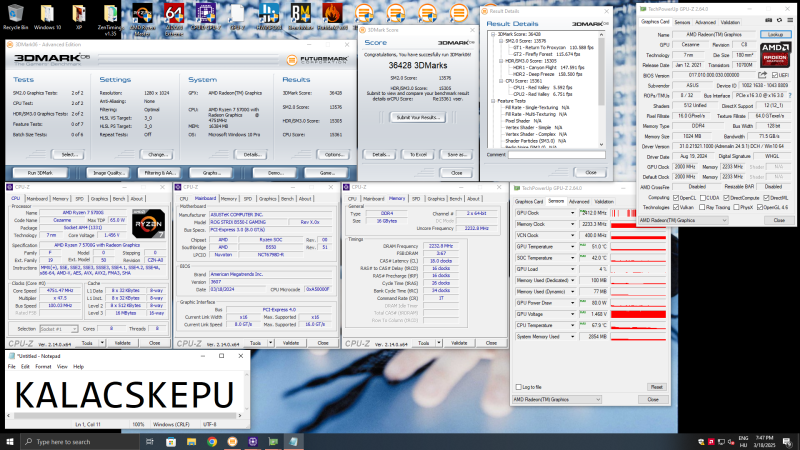Toggle the DirectML checkbox

pos(766,197)
